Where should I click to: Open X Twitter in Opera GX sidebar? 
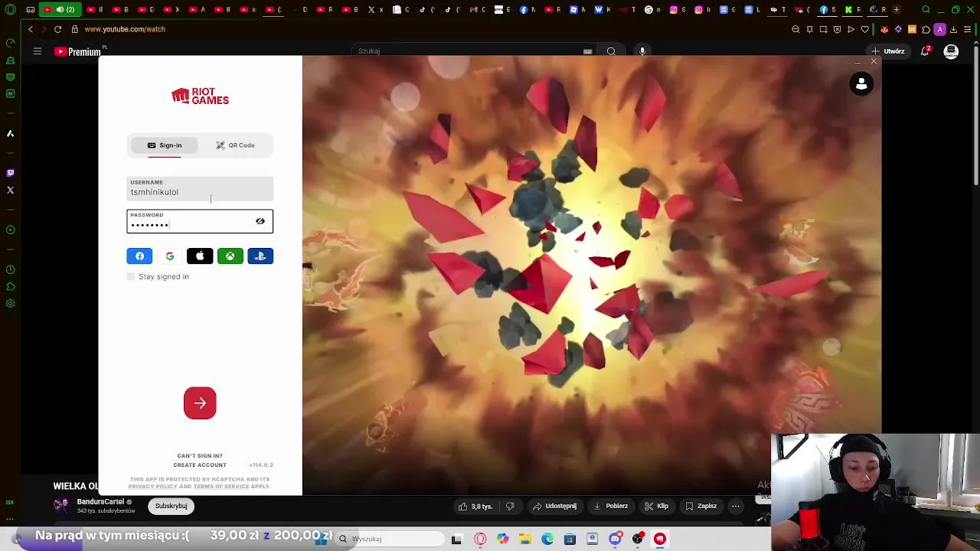[10, 190]
